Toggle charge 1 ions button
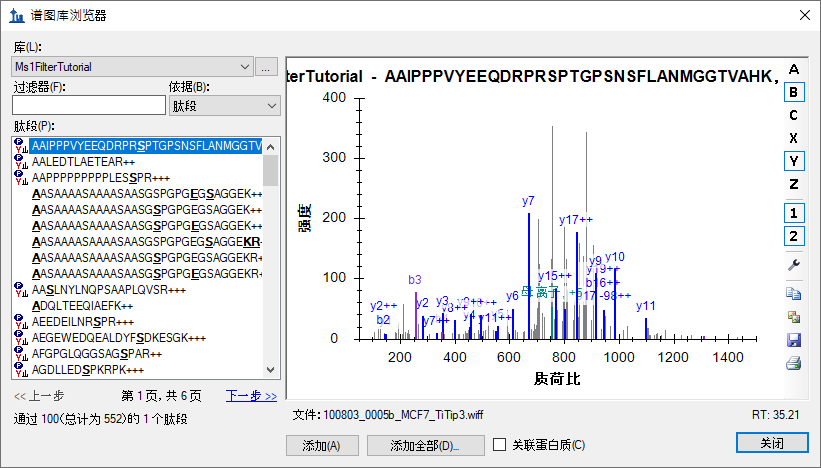The height and width of the screenshot is (468, 821). click(794, 213)
